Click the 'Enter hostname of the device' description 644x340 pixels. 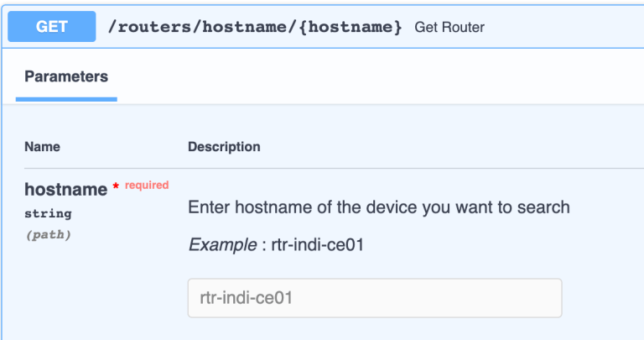tap(379, 207)
